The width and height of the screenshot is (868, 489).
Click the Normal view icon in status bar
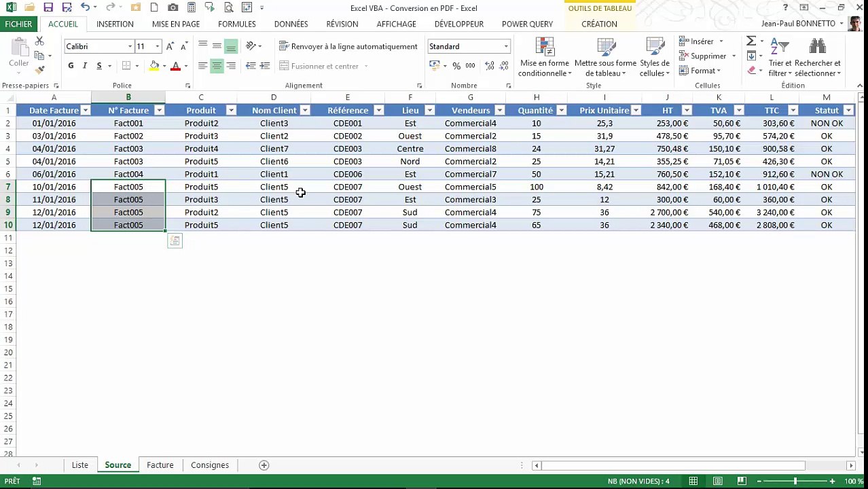pos(693,482)
